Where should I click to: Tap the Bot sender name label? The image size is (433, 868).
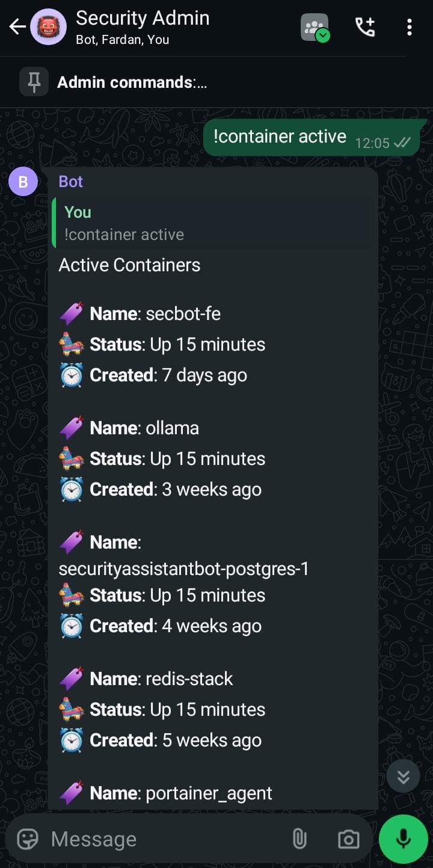[71, 182]
